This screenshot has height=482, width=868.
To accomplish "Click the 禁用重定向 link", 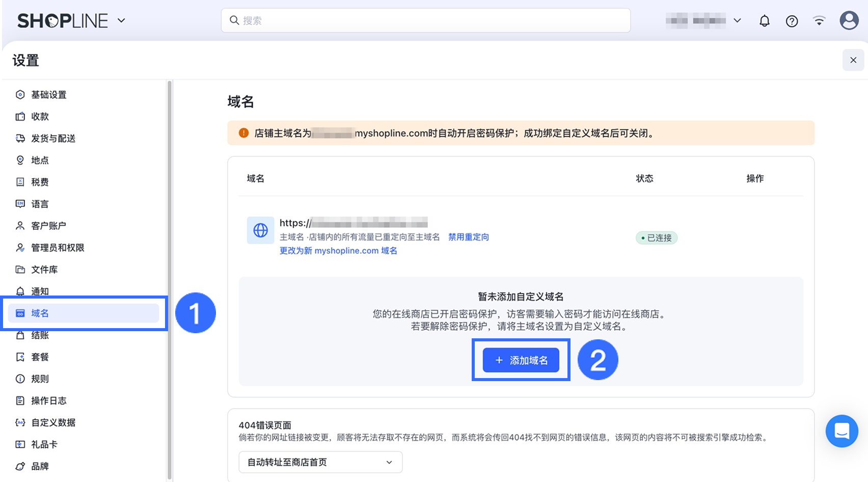I will (x=468, y=237).
